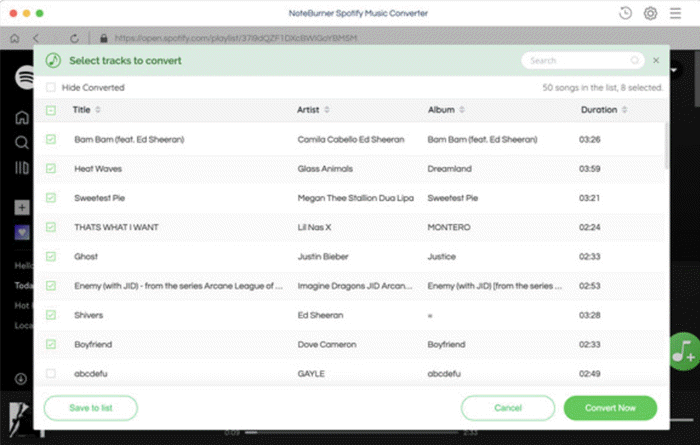Click Save to list button
The height and width of the screenshot is (445, 700).
pyautogui.click(x=91, y=408)
